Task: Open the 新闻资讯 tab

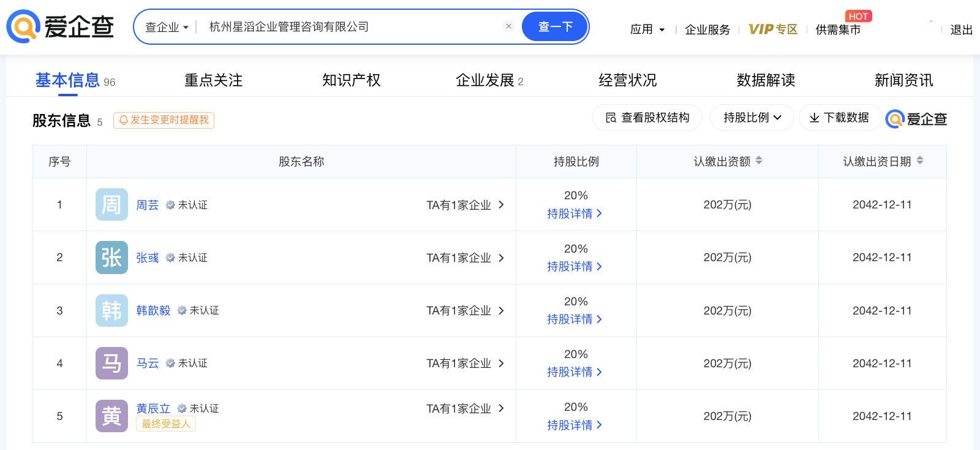Action: pos(904,80)
